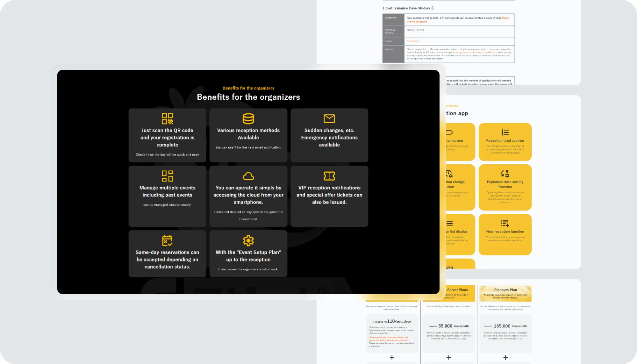
Task: Click the VIP ticket icon
Action: click(x=329, y=176)
